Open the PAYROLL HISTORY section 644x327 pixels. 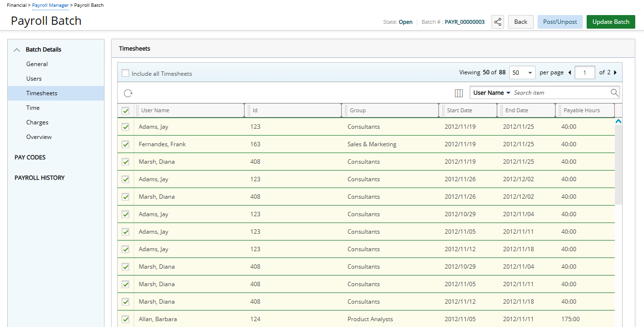tap(39, 178)
